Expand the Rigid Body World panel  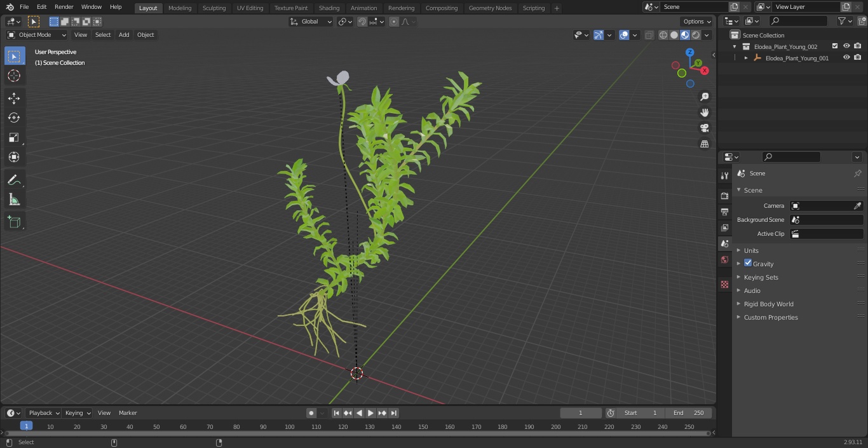click(x=768, y=304)
